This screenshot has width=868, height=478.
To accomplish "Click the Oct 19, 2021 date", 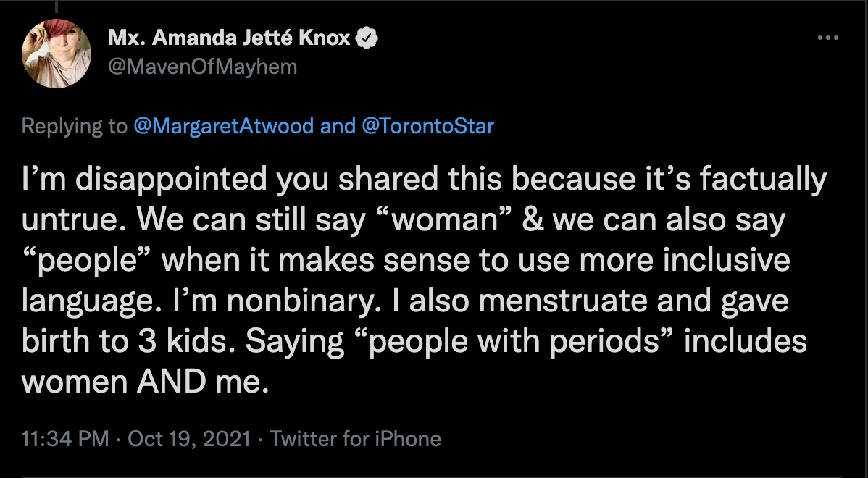I will [190, 439].
